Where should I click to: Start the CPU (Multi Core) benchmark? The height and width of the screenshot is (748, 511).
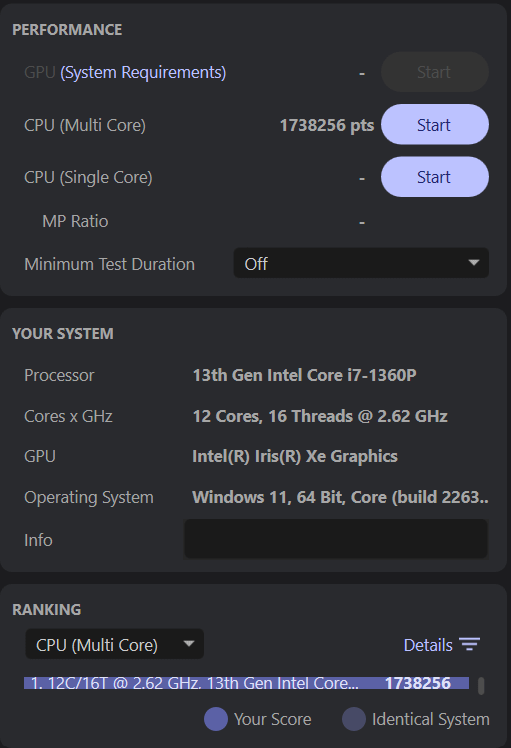(435, 125)
